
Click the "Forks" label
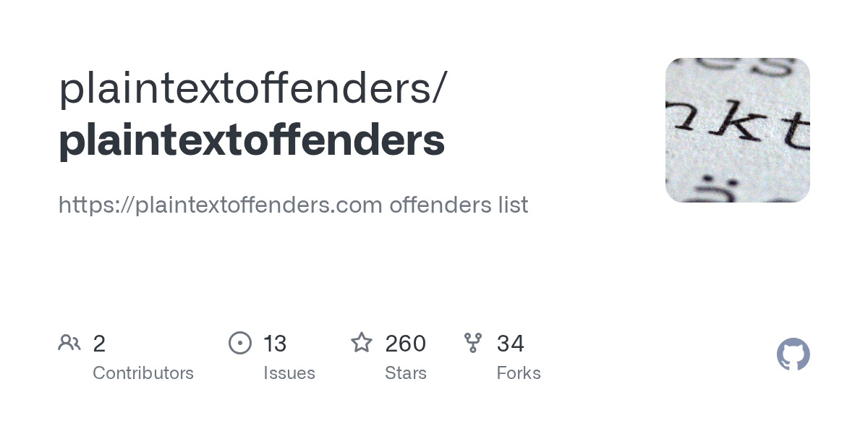519,373
